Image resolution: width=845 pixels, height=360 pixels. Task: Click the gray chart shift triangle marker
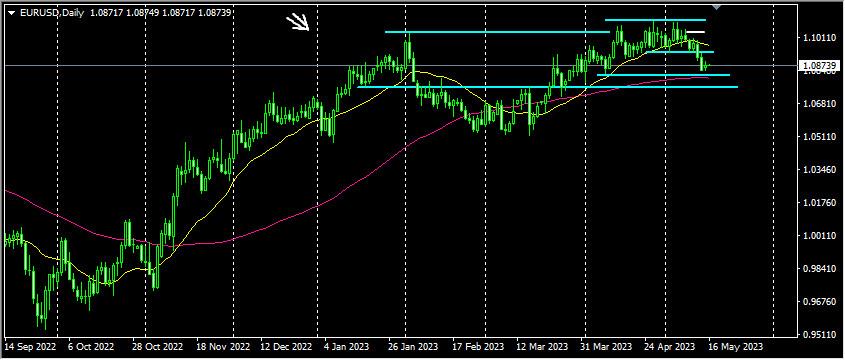[x=716, y=6]
